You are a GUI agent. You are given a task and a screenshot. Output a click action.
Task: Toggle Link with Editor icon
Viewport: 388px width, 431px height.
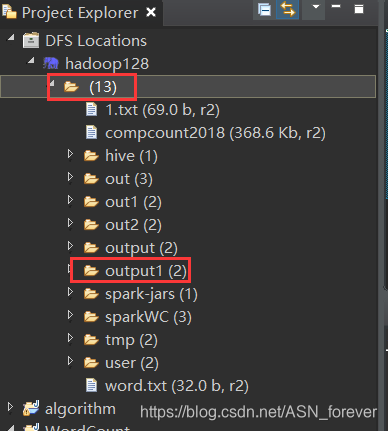click(288, 9)
